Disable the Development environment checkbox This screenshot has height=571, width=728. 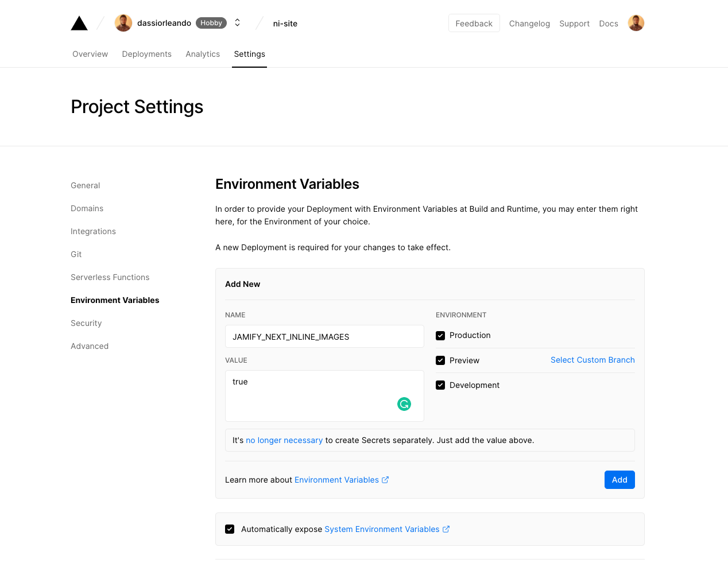[440, 385]
